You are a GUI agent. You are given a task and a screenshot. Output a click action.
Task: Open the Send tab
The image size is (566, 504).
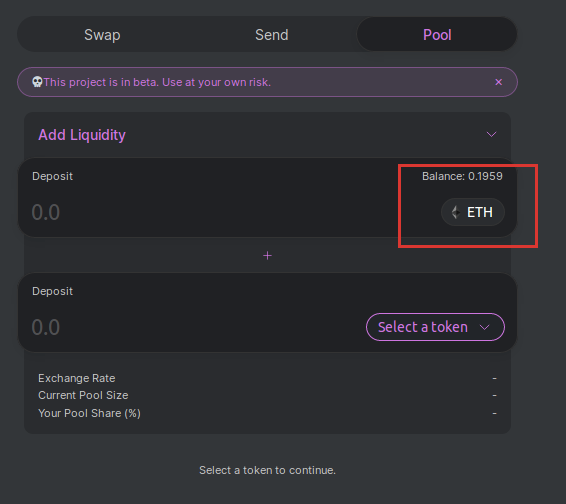click(271, 35)
